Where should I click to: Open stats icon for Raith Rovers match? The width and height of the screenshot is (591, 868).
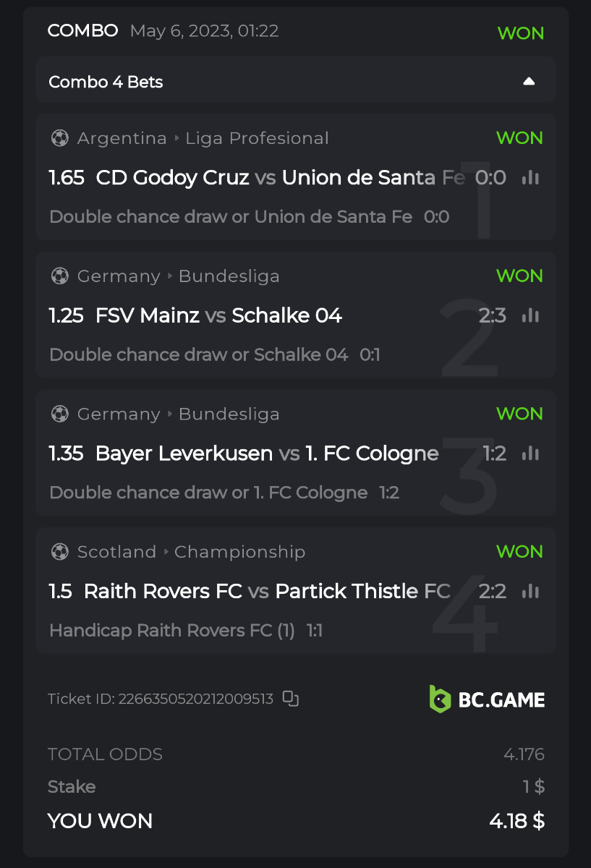click(531, 591)
